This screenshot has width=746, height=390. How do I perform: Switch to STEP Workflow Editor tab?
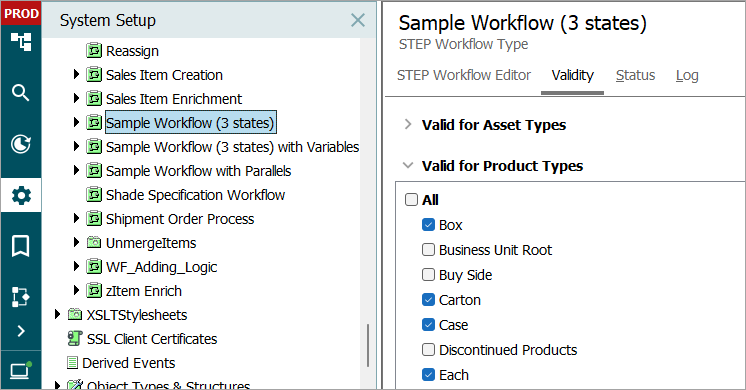click(464, 75)
